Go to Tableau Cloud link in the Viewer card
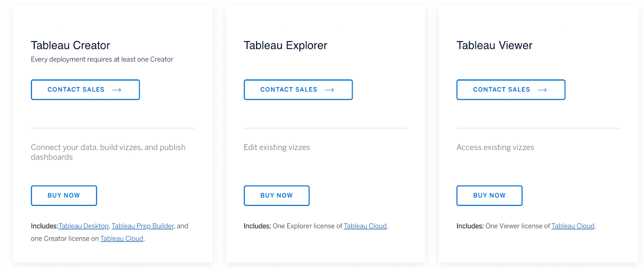 [x=573, y=226]
